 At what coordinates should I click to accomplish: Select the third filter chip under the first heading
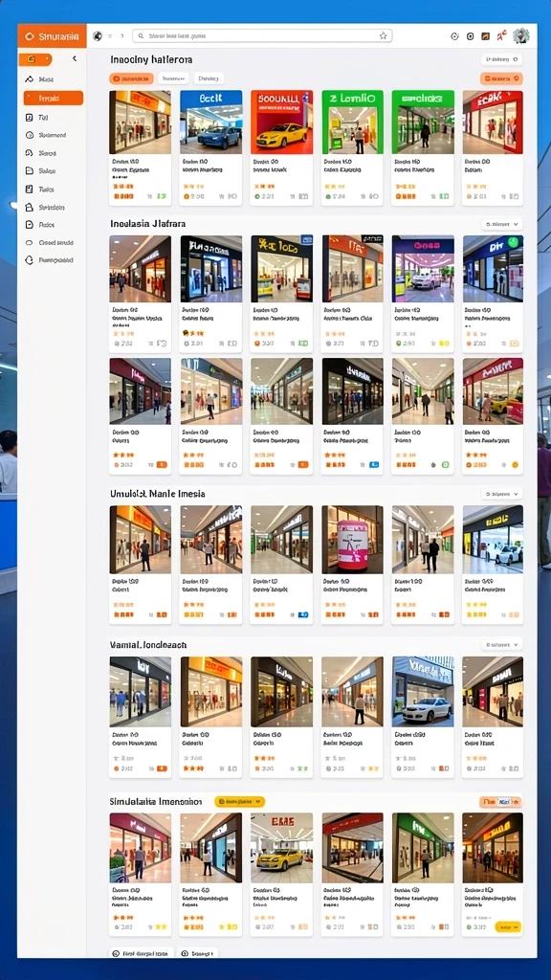(209, 78)
